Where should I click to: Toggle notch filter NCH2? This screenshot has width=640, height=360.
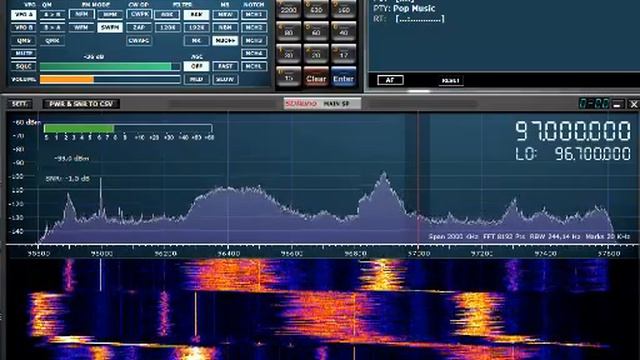[x=254, y=28]
